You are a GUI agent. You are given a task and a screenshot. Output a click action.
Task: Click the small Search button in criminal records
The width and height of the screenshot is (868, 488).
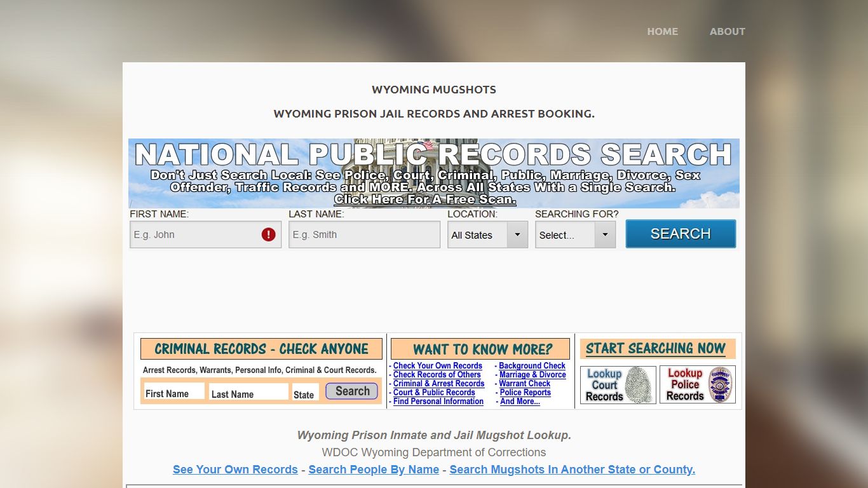pyautogui.click(x=352, y=391)
